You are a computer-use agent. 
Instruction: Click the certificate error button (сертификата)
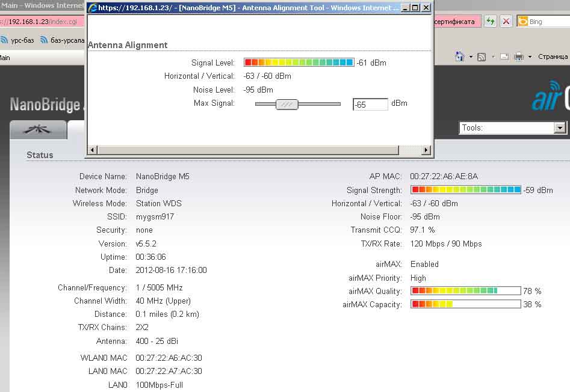(x=457, y=22)
